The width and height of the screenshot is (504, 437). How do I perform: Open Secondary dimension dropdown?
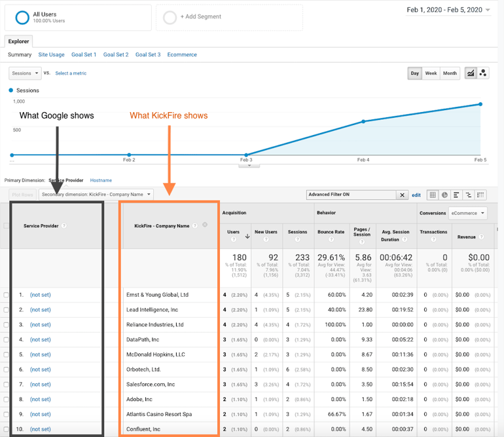coord(96,195)
